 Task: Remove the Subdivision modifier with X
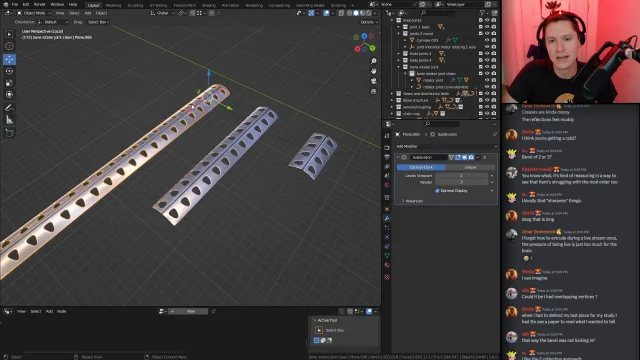(x=484, y=157)
